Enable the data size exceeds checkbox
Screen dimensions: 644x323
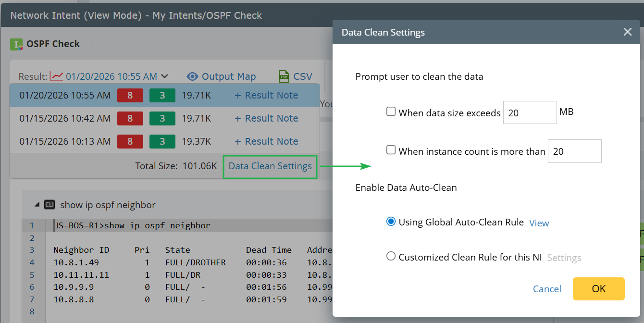[x=391, y=112]
